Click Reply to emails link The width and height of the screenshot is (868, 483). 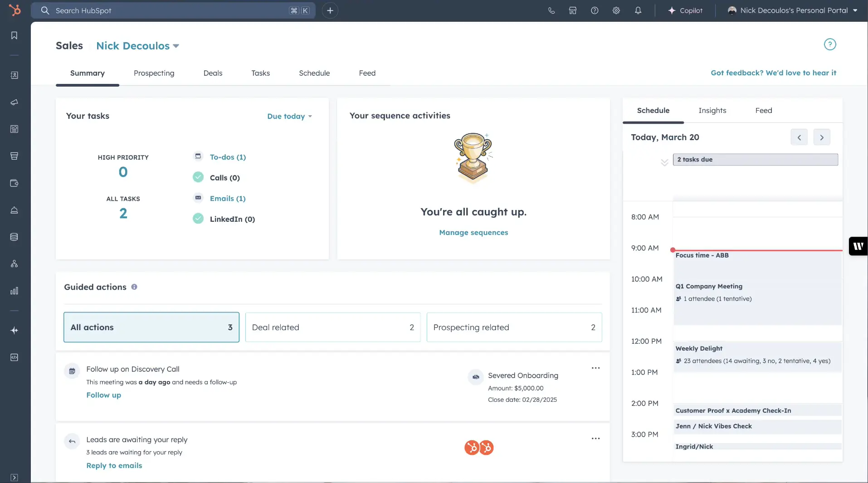[x=114, y=465]
